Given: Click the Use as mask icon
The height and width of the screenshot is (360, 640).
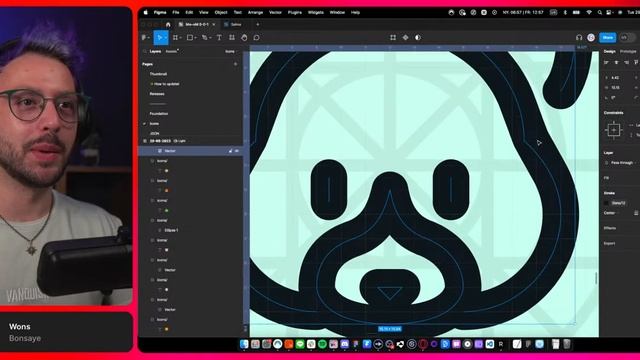Looking at the screenshot, I should pos(418,38).
